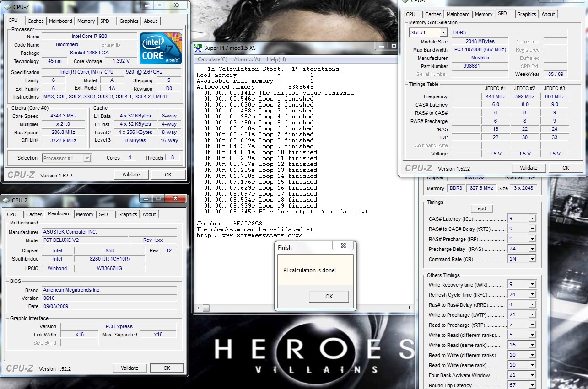588x389 pixels.
Task: Open the About...(A) menu in Super PI
Action: 247,59
